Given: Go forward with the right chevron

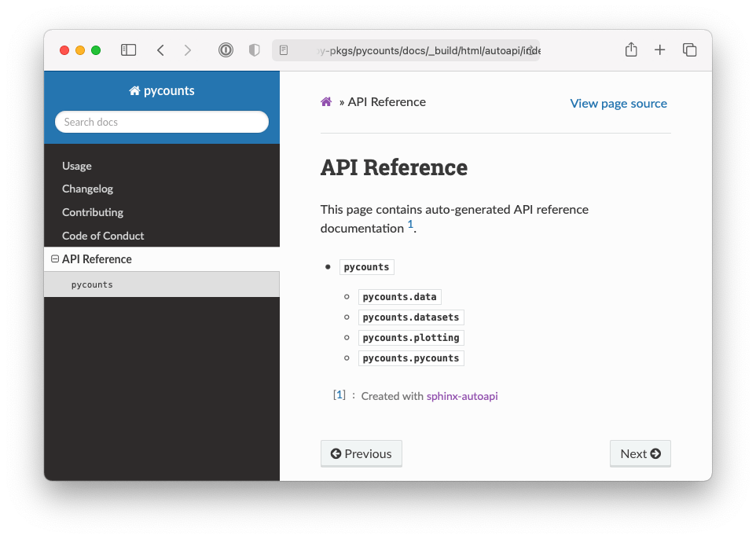Looking at the screenshot, I should point(187,50).
